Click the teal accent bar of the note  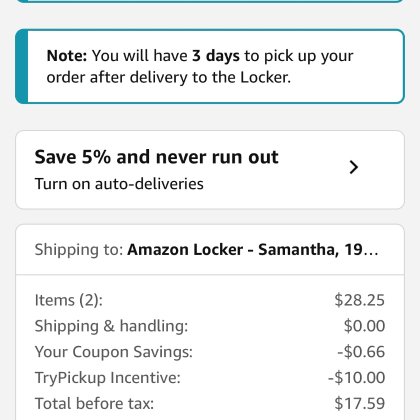pos(22,66)
